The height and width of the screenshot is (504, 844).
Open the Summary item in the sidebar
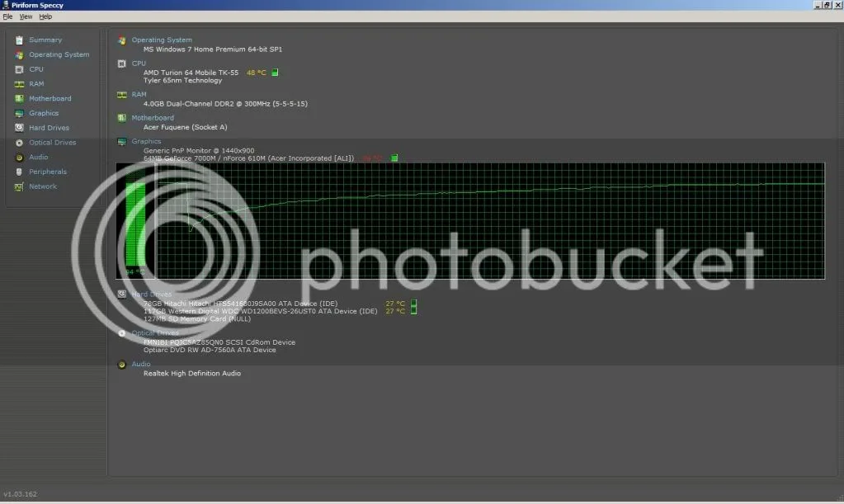(x=45, y=40)
